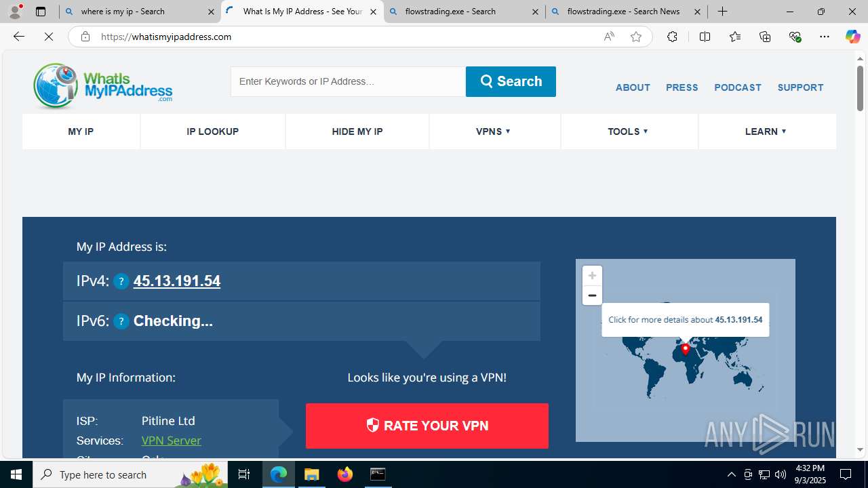The width and height of the screenshot is (868, 488).
Task: Close the 'flowstrading.exe - Search News' tab
Action: pos(697,12)
